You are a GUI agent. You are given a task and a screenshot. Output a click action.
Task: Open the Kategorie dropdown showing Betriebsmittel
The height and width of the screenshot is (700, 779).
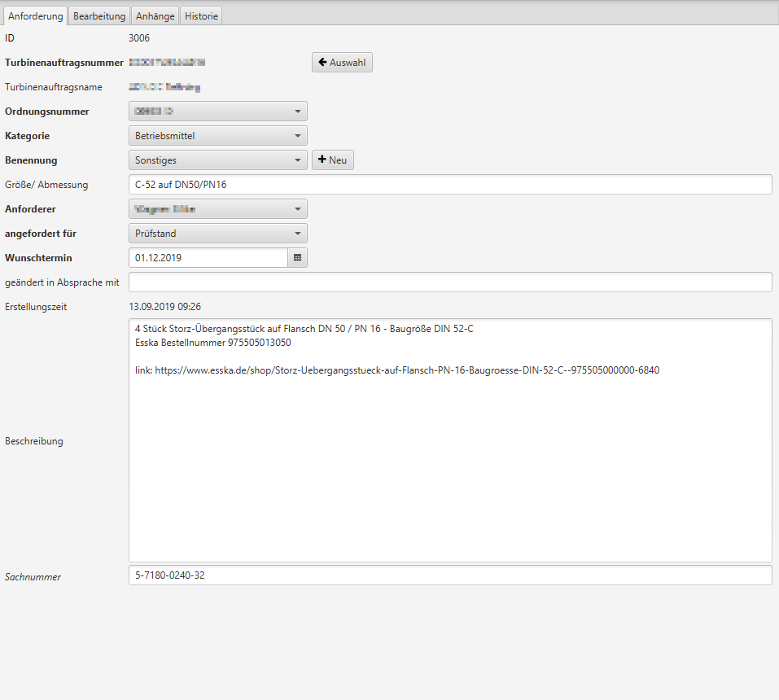pyautogui.click(x=217, y=136)
